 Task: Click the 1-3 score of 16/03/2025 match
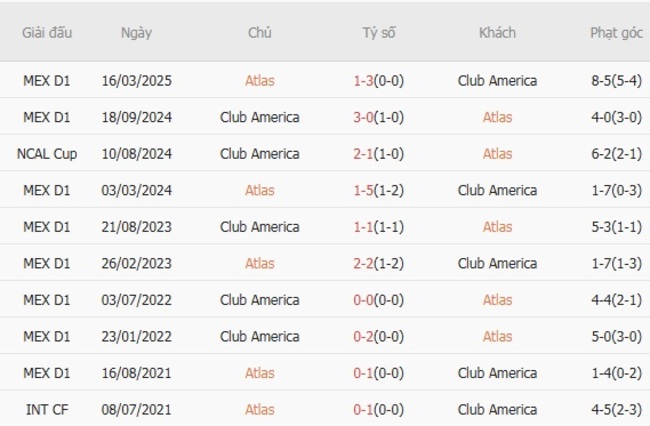click(363, 81)
